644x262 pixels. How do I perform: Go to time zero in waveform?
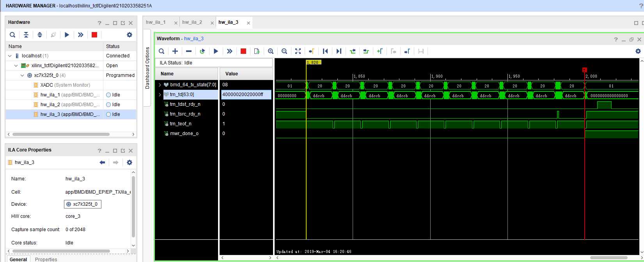pyautogui.click(x=325, y=51)
